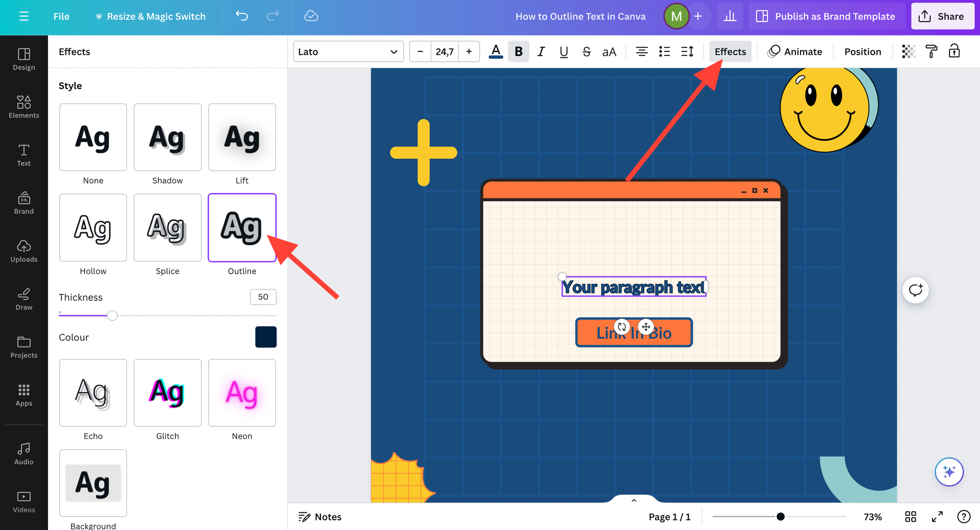Image resolution: width=980 pixels, height=530 pixels.
Task: Open the text alignment options dropdown
Action: point(641,51)
